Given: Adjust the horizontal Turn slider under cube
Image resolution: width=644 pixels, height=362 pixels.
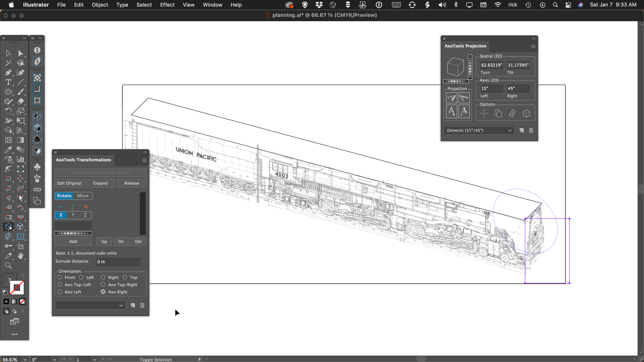Looking at the screenshot, I should [x=456, y=81].
